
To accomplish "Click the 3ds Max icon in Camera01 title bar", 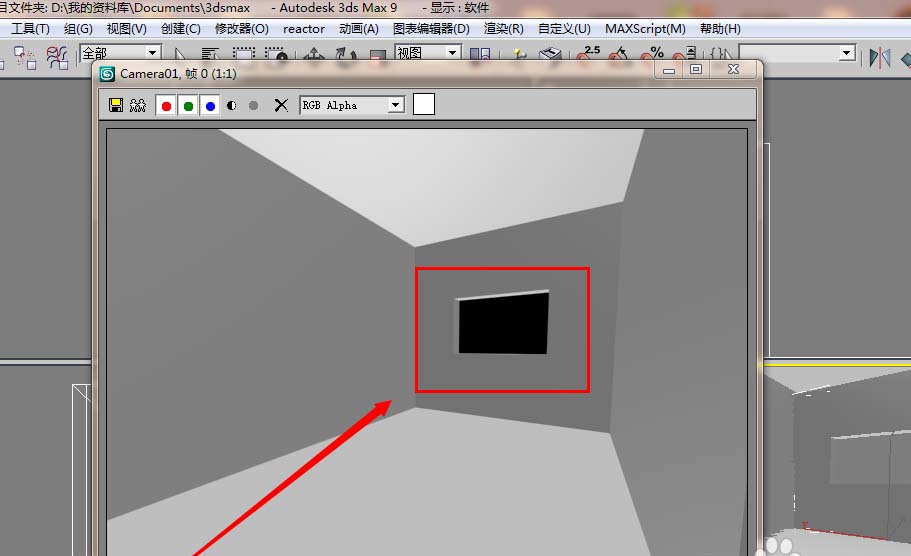I will pyautogui.click(x=107, y=74).
